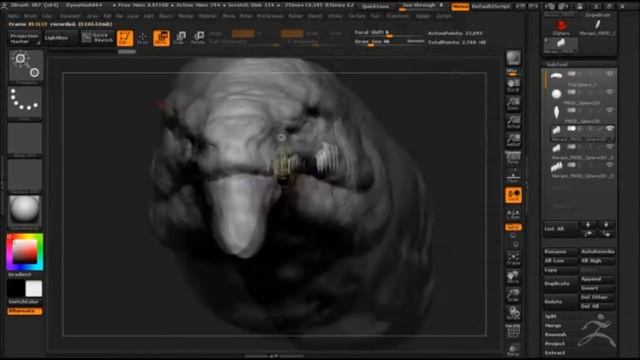The width and height of the screenshot is (640, 360).
Task: Select the Draw mode button
Action: point(143,38)
